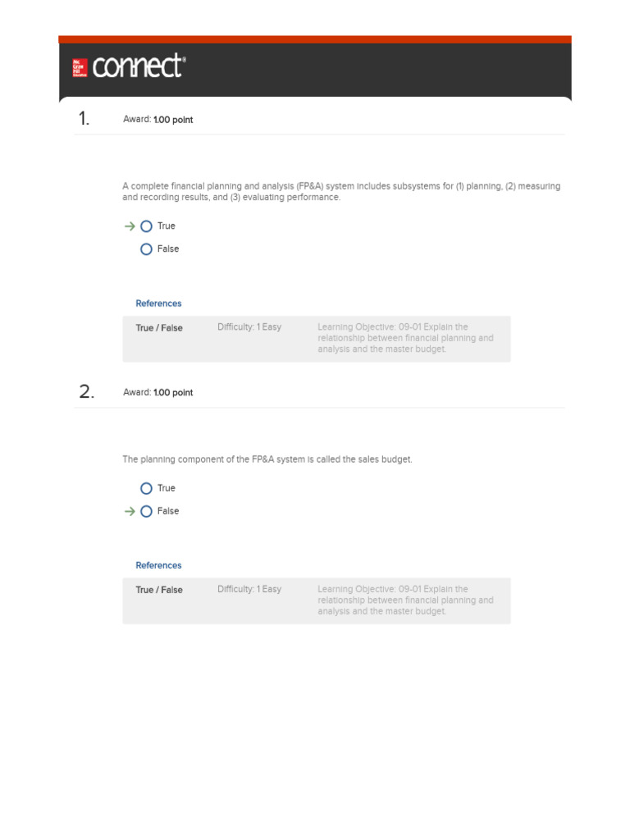Select False for question 1

tap(146, 249)
